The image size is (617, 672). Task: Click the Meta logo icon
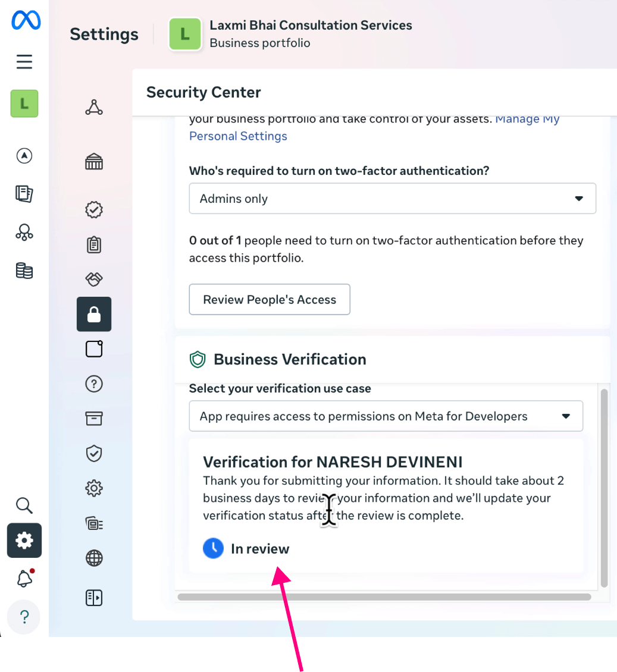[x=26, y=20]
